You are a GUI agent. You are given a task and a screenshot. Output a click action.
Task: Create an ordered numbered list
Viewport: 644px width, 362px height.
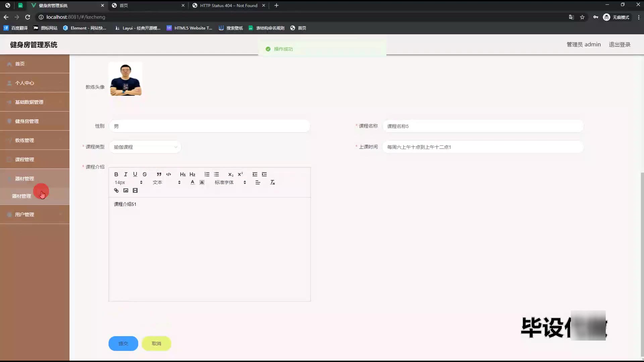(207, 174)
